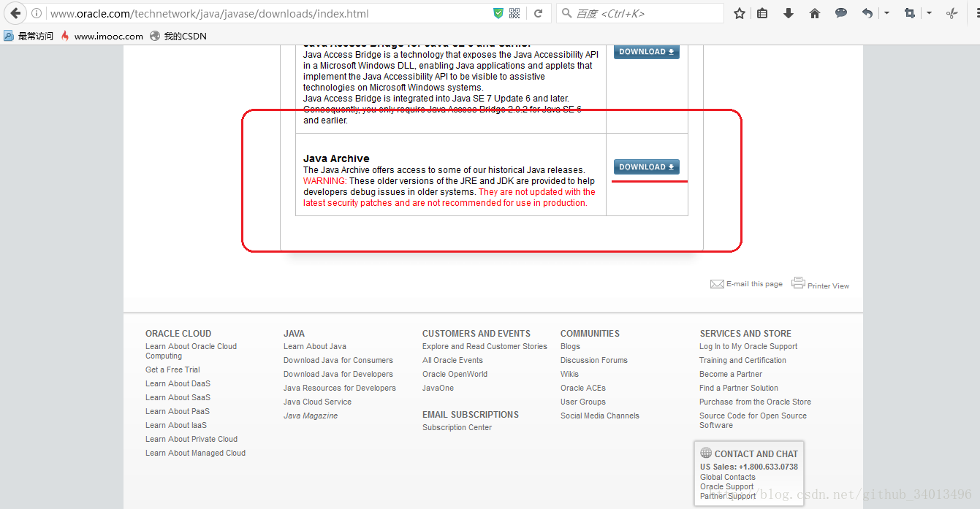The image size is (980, 509).
Task: Go to browser home page icon
Action: (x=815, y=13)
